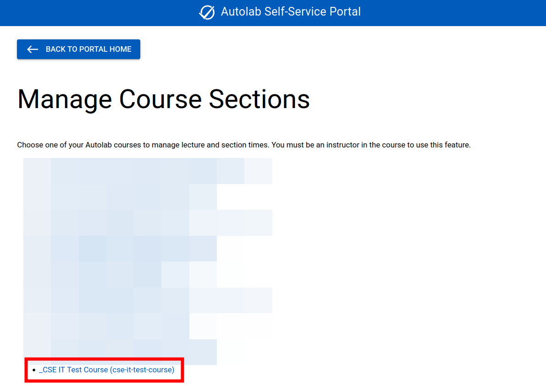
Task: Click the Manage Course Sections heading
Action: 164,99
